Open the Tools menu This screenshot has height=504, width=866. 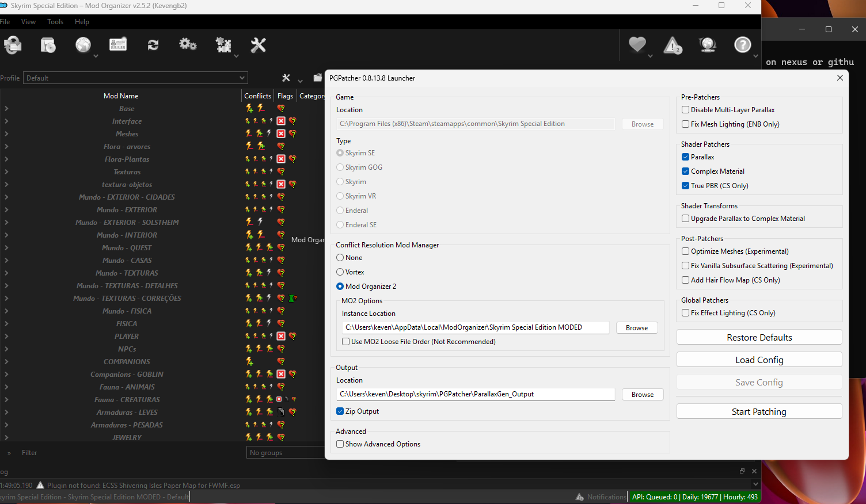pyautogui.click(x=55, y=22)
